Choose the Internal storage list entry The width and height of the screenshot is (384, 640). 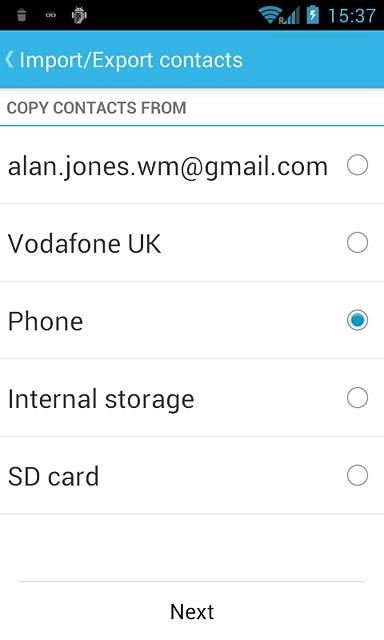tap(192, 398)
